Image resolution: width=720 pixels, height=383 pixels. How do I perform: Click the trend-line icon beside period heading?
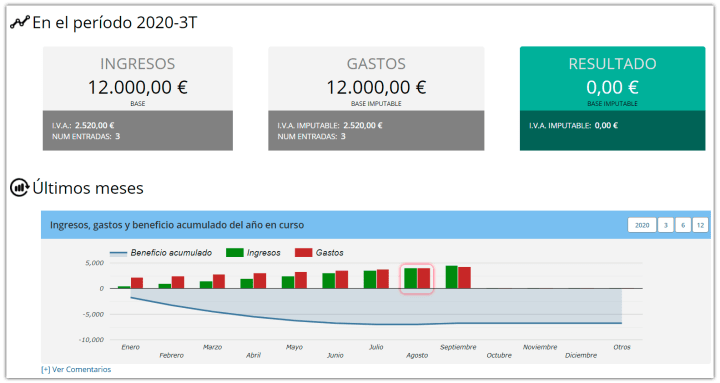[20, 22]
